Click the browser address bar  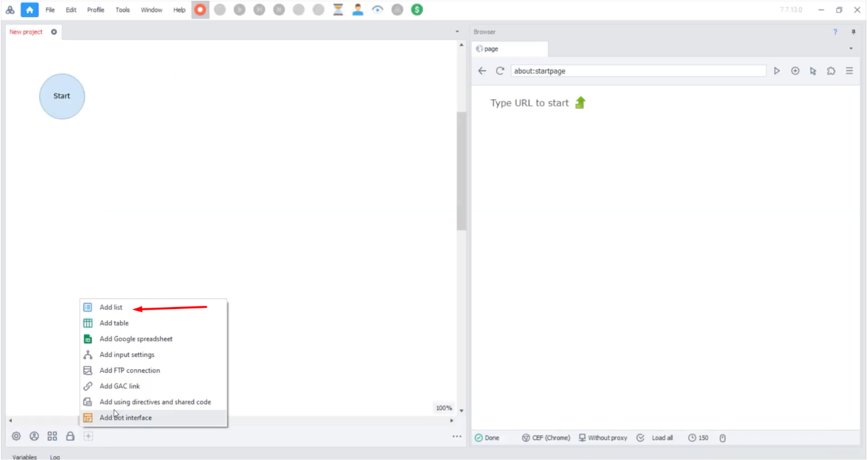click(x=637, y=71)
